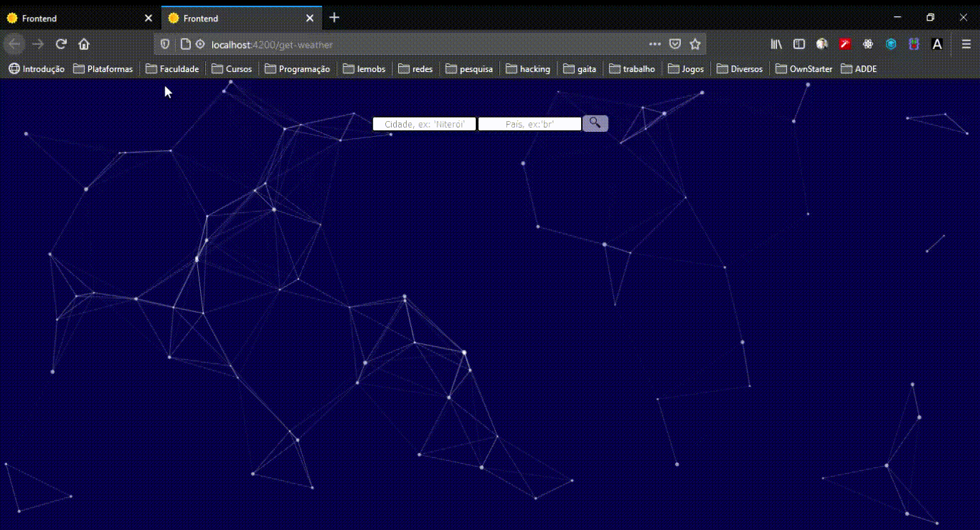Click the red extension icon in toolbar

[845, 44]
